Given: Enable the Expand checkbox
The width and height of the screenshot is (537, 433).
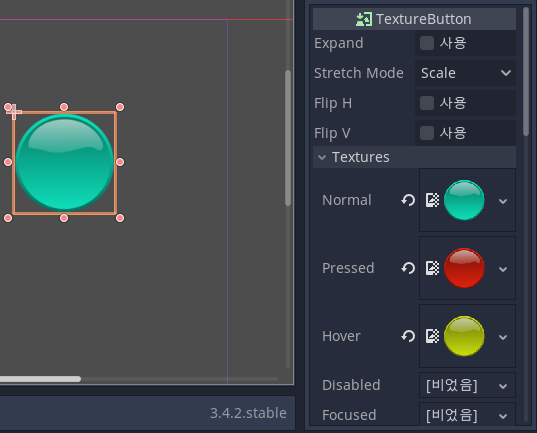Looking at the screenshot, I should 427,43.
